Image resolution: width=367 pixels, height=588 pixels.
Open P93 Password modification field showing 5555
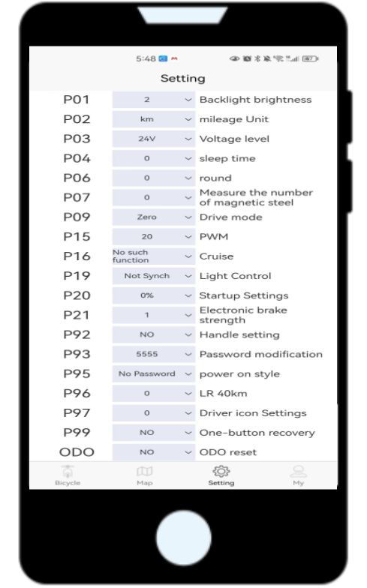click(153, 354)
